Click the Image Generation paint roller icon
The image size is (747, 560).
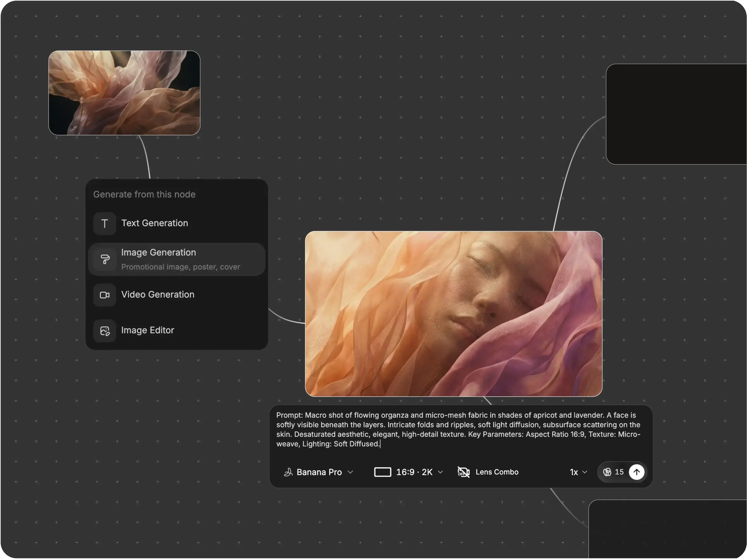point(105,259)
